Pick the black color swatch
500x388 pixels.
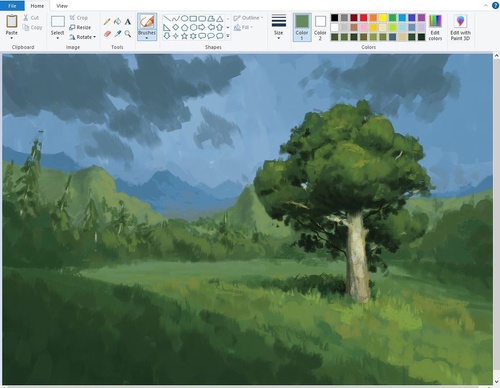[334, 18]
